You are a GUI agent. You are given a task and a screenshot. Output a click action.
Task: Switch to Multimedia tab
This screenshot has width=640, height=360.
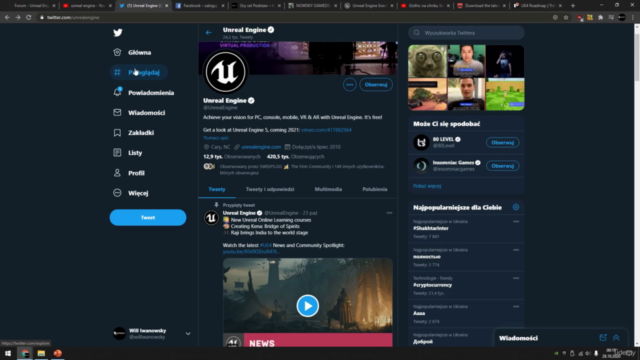click(x=328, y=189)
